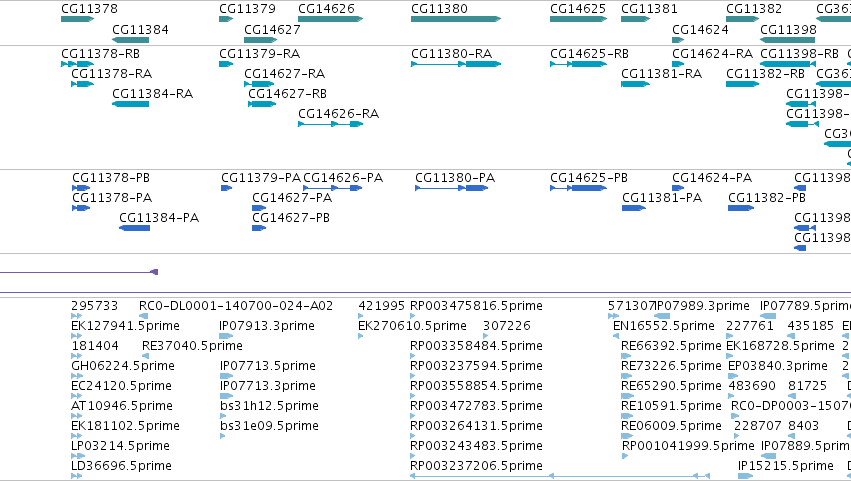
Task: Open EST LD36696.5prime
Action: [x=122, y=466]
